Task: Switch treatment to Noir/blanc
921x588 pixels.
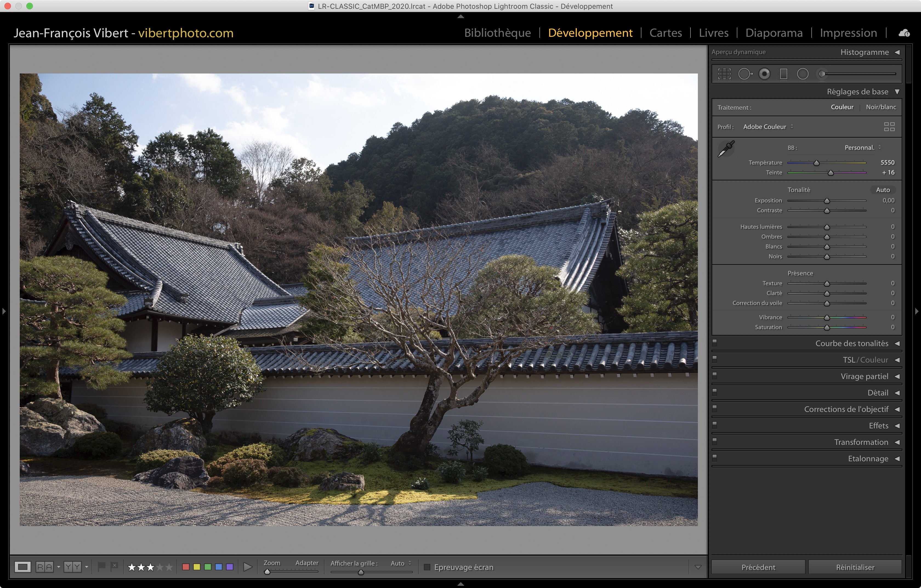Action: click(x=880, y=107)
